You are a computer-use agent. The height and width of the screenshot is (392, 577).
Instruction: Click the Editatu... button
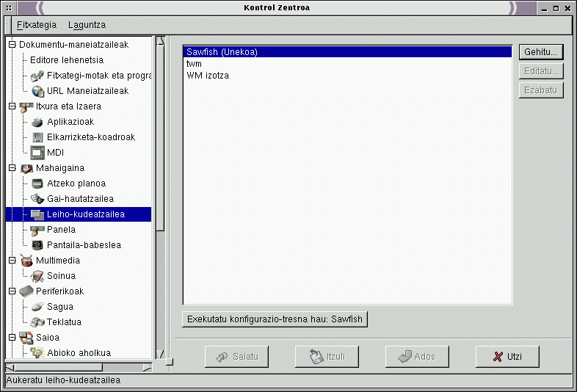pos(541,71)
